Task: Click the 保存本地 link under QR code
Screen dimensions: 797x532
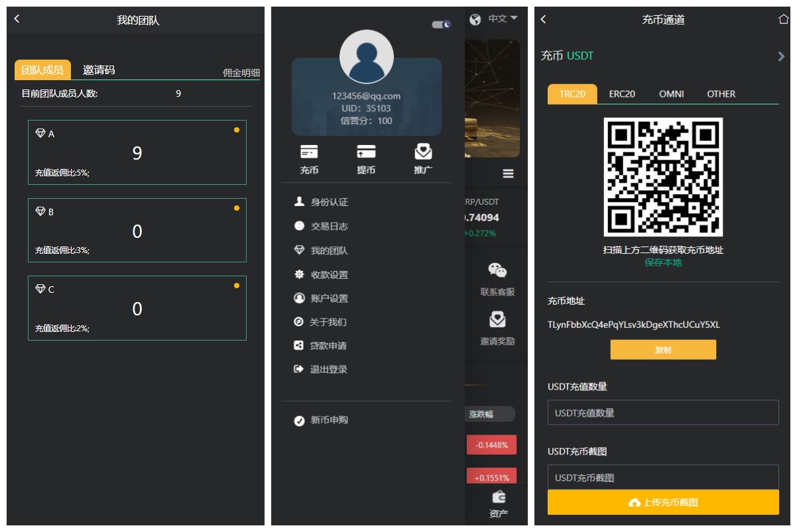Action: click(663, 262)
